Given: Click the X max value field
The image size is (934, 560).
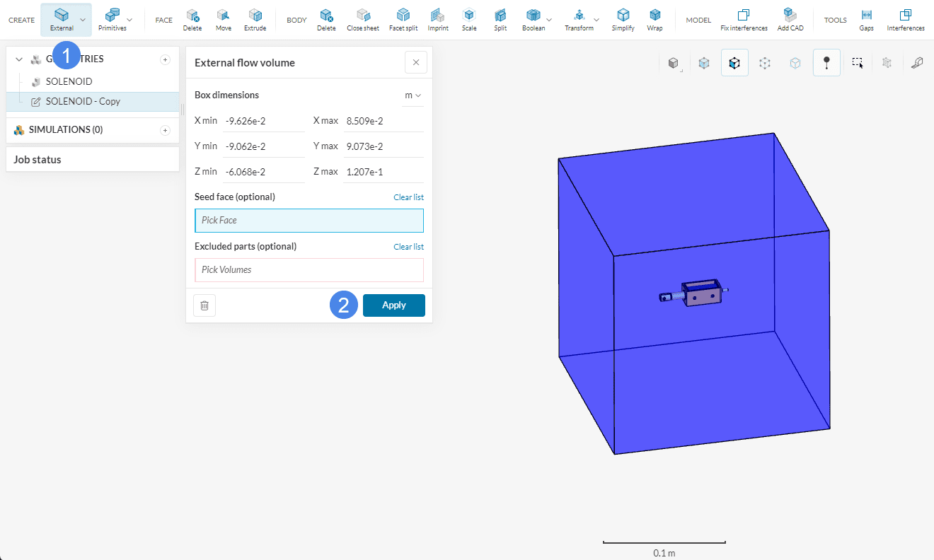Looking at the screenshot, I should click(383, 121).
